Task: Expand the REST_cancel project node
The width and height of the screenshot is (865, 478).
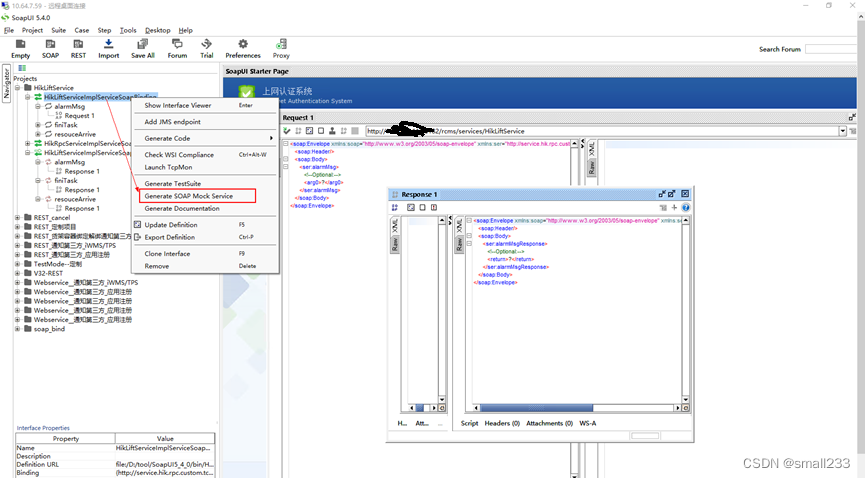Action: [x=18, y=217]
